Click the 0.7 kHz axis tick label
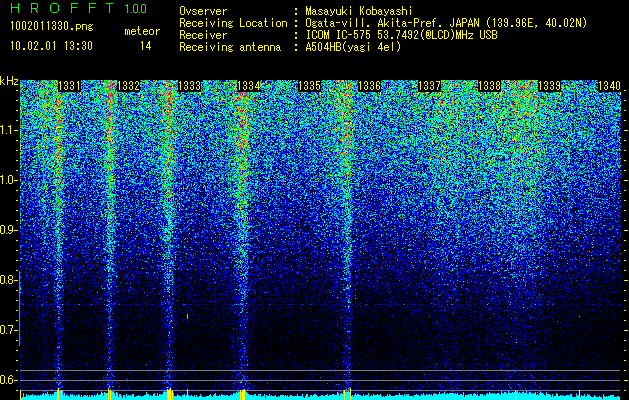This screenshot has width=629, height=400. [9, 330]
